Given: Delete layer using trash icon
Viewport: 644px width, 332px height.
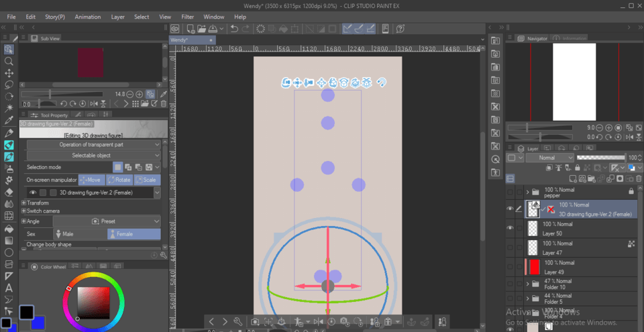Looking at the screenshot, I should point(639,178).
